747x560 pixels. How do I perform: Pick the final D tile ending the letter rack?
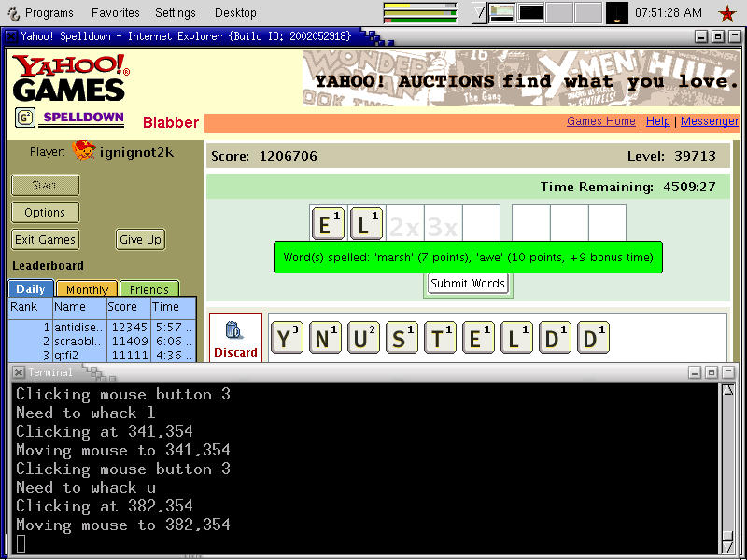click(593, 338)
